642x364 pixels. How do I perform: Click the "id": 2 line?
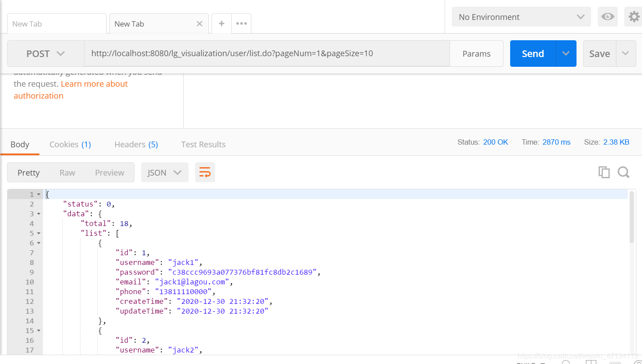[133, 340]
